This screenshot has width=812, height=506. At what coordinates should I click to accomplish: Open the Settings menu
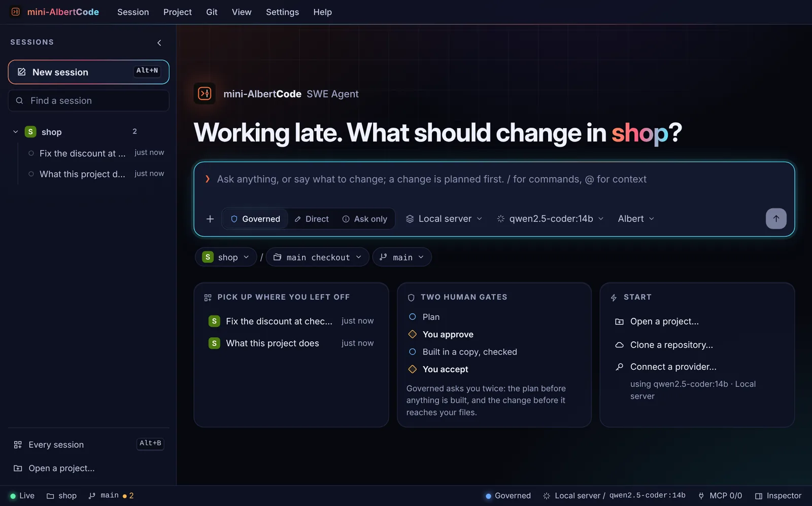coord(282,12)
